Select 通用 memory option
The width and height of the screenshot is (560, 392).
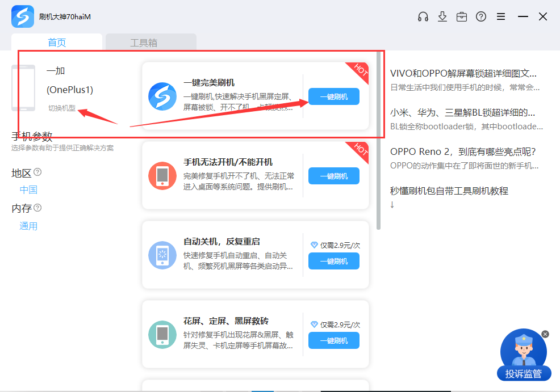pyautogui.click(x=28, y=226)
